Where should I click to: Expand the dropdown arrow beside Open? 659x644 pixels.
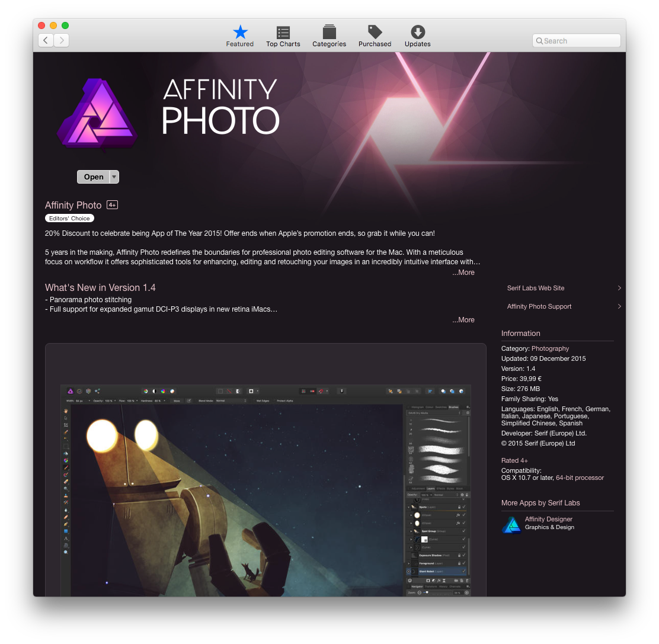coord(114,177)
